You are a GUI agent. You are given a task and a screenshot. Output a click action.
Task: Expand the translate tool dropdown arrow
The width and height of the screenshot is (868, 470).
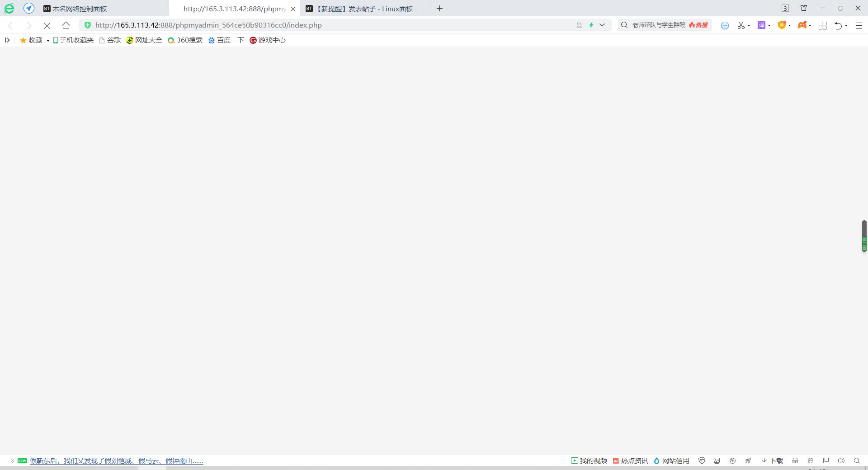[769, 25]
